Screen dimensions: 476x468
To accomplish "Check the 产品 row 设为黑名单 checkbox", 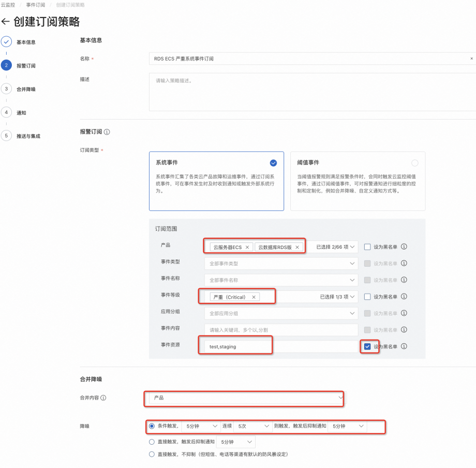I will coord(367,247).
